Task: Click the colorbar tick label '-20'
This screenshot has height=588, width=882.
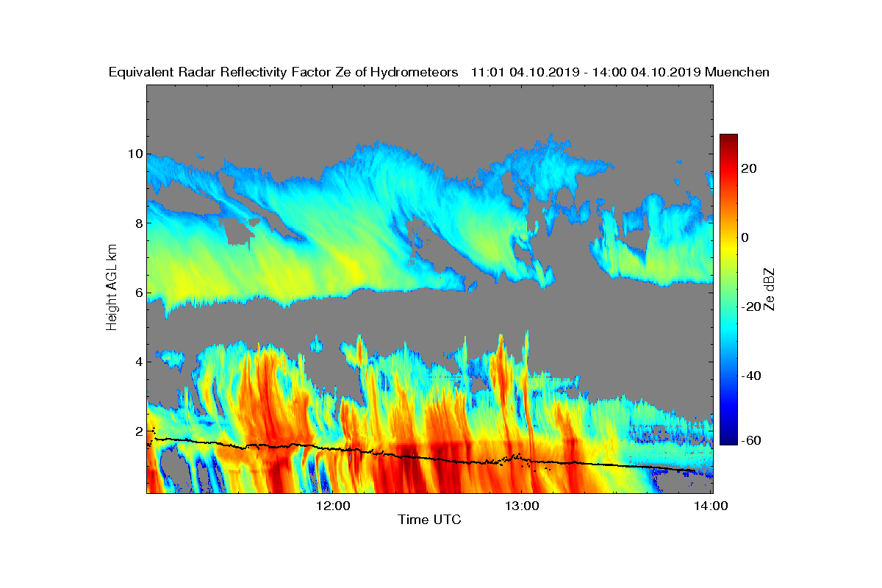Action: pyautogui.click(x=753, y=306)
